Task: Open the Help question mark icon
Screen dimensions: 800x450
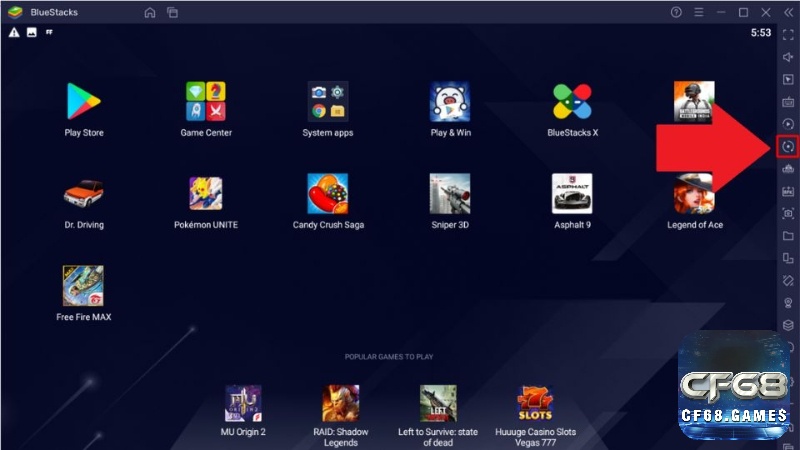Action: (676, 12)
